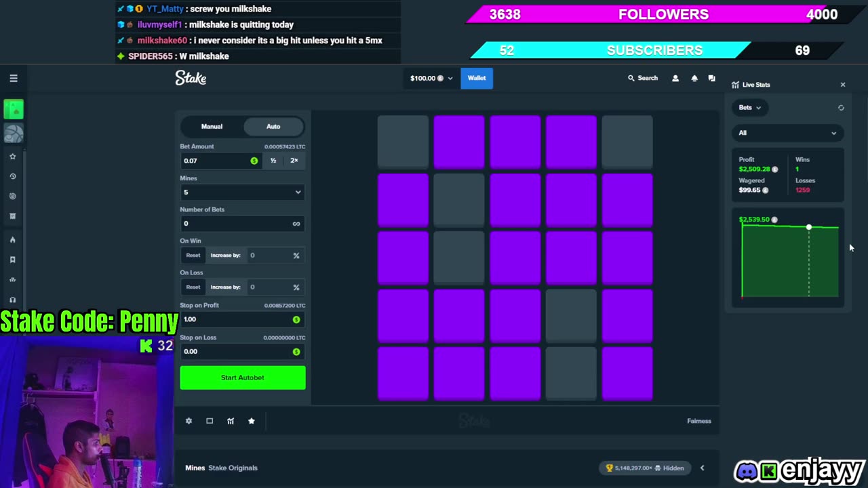The width and height of the screenshot is (868, 488).
Task: Open game settings gear icon
Action: coord(189,421)
